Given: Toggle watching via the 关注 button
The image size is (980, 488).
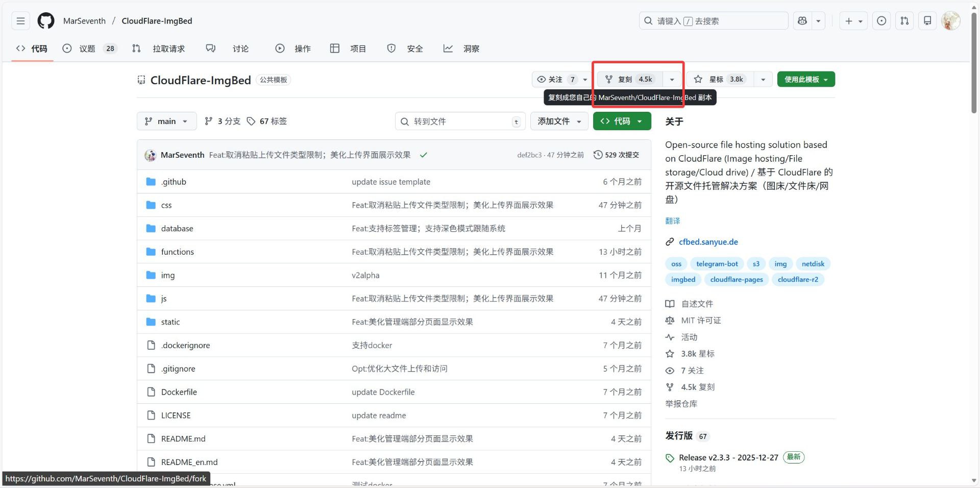Looking at the screenshot, I should (x=555, y=79).
